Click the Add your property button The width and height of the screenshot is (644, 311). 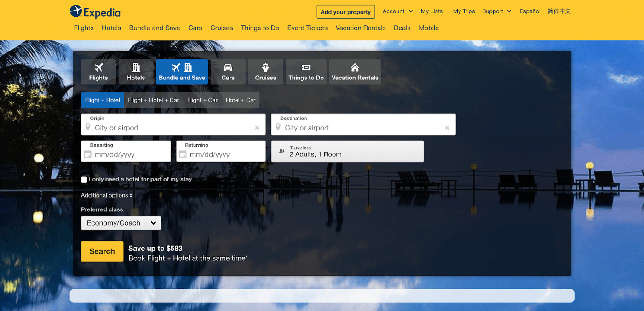[x=345, y=11]
